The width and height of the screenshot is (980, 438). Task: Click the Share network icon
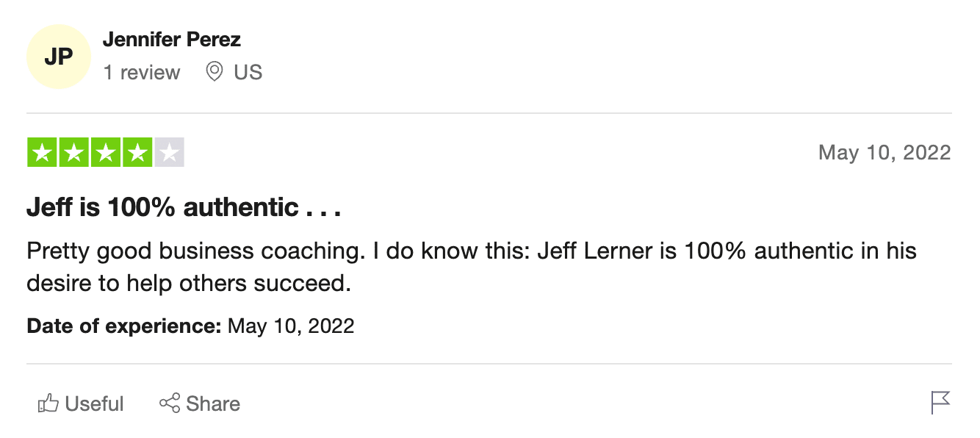pos(170,403)
